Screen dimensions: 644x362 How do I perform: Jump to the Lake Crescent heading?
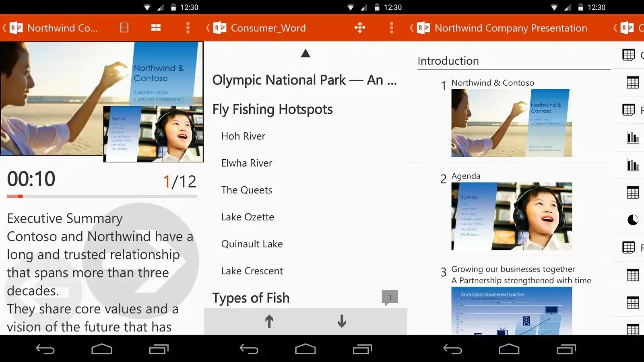click(252, 271)
